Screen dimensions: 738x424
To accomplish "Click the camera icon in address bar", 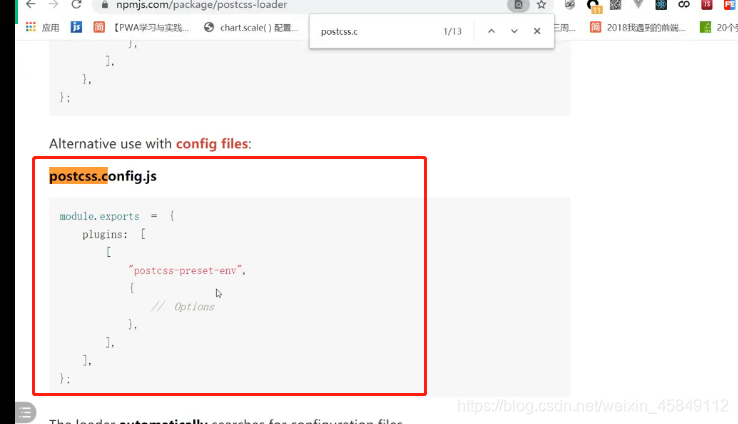I will click(x=518, y=5).
